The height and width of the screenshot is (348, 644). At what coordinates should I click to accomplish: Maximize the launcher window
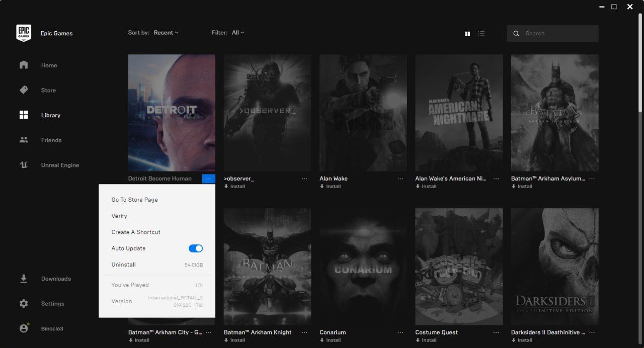614,7
